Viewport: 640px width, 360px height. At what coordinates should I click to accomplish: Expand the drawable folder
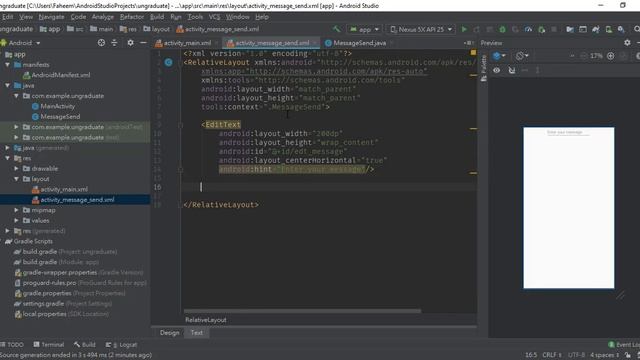point(16,169)
